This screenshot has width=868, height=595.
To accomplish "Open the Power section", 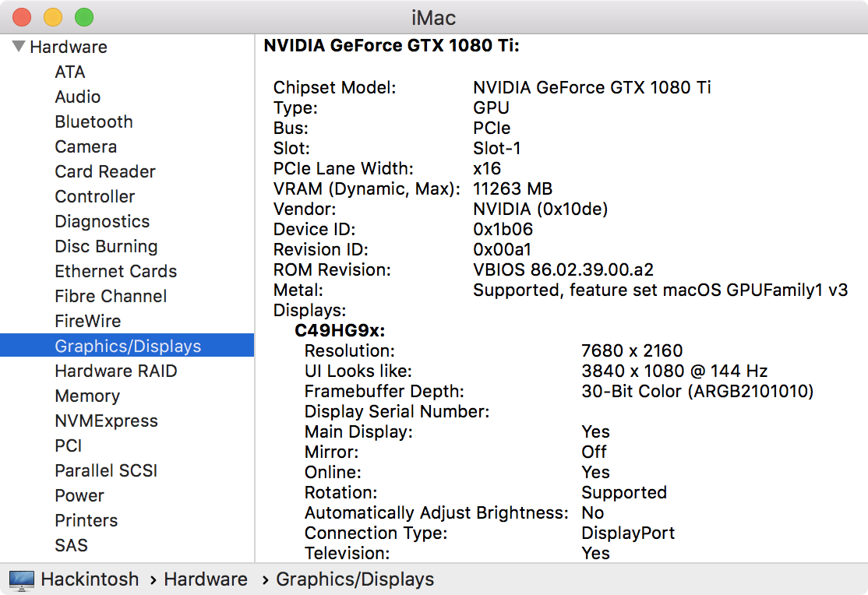I will point(79,495).
